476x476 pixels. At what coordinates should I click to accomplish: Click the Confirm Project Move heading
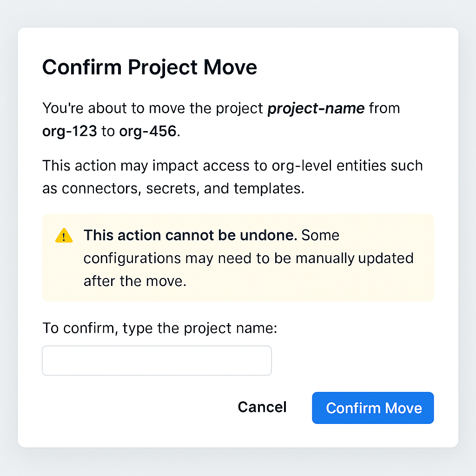click(150, 67)
